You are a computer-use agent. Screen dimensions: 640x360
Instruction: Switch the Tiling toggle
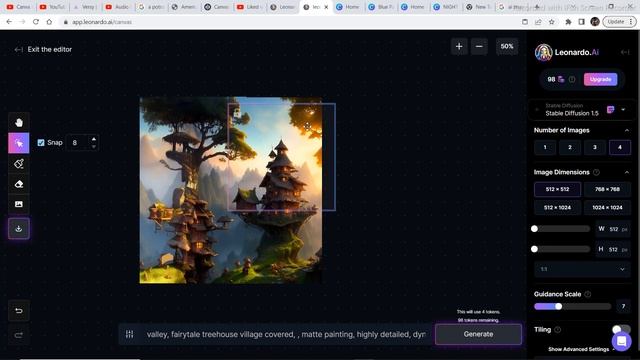[x=621, y=329]
